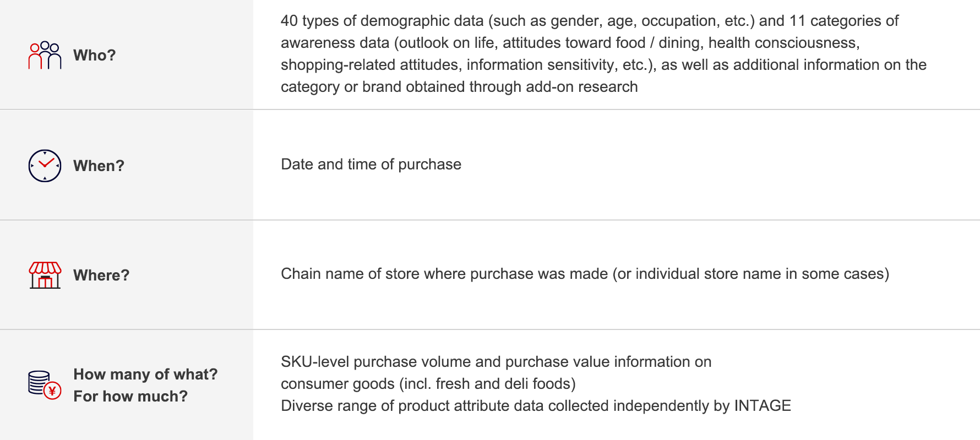
Task: Click the coins and yen icon
Action: 45,385
